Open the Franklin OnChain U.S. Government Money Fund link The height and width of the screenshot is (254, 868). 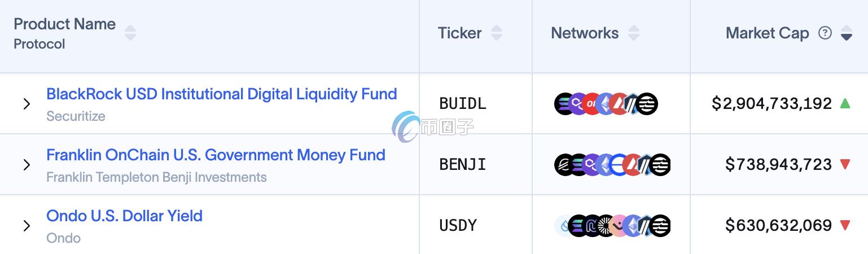tap(216, 155)
